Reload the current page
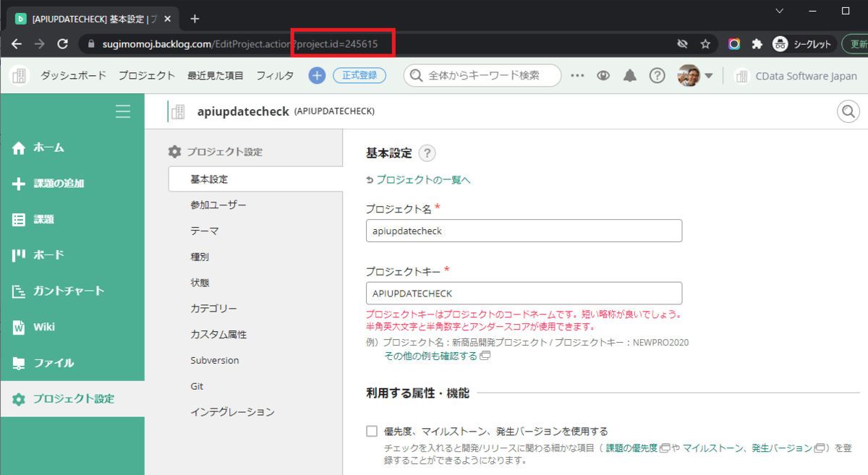This screenshot has width=868, height=475. tap(63, 44)
